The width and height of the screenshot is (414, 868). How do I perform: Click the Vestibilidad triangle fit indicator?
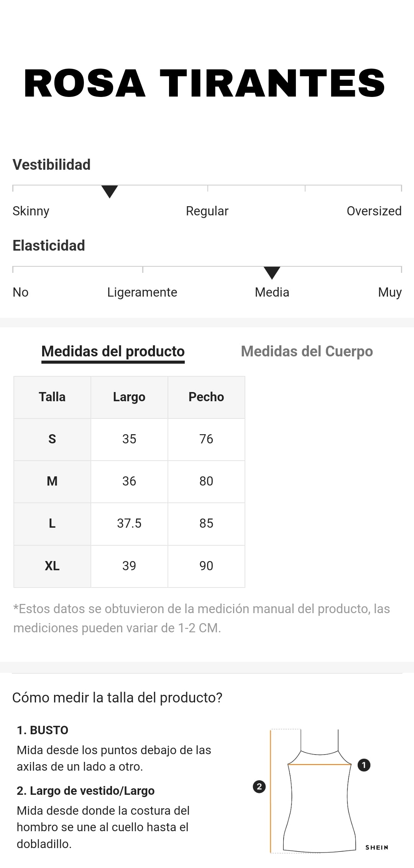[x=110, y=191]
